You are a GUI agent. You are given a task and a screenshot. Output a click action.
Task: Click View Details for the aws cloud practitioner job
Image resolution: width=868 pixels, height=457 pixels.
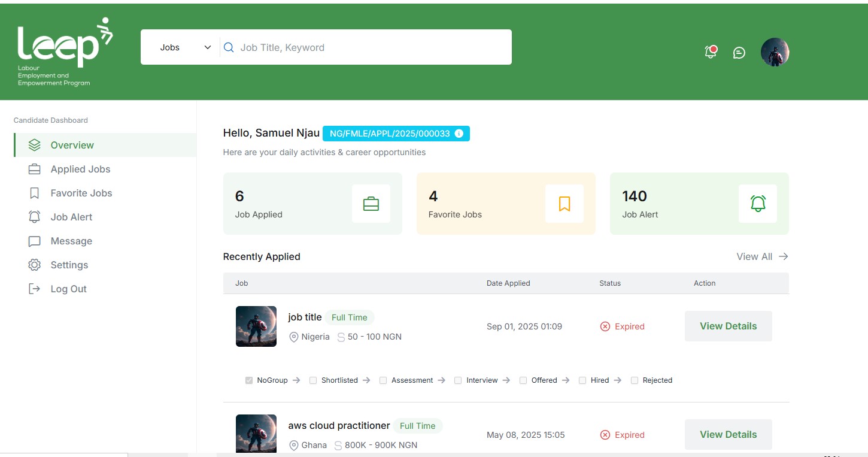tap(728, 434)
